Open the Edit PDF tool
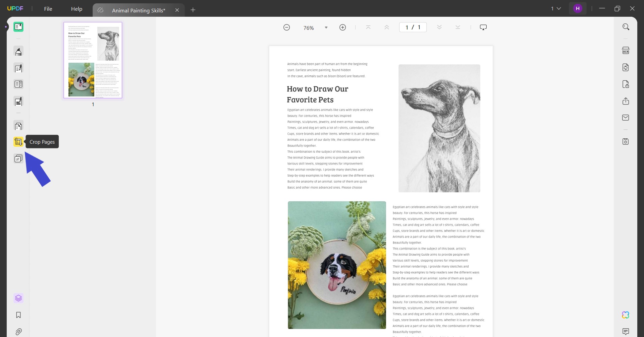This screenshot has height=337, width=644. 18,68
